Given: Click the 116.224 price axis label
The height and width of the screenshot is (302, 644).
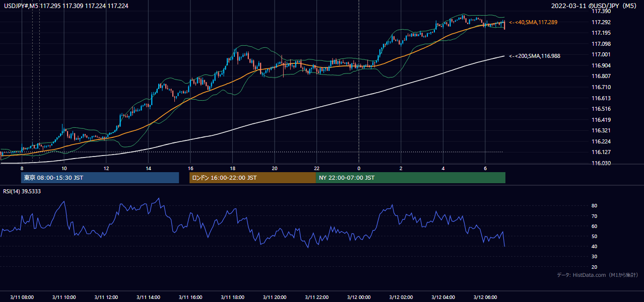Looking at the screenshot, I should (601, 141).
